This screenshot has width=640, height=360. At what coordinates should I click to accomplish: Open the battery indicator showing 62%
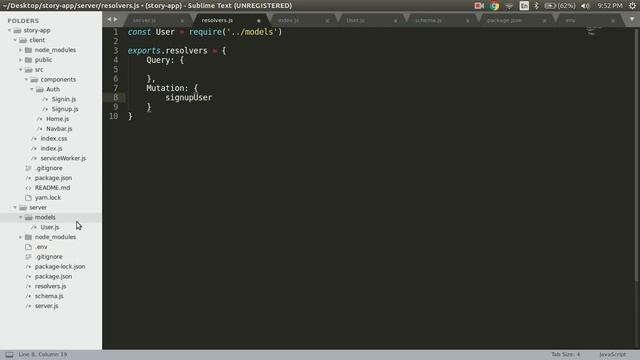(x=560, y=6)
